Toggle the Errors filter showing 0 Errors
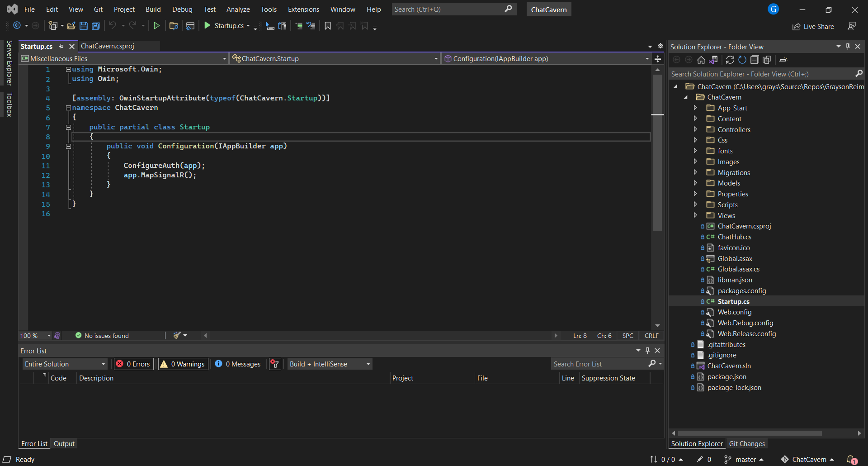This screenshot has width=868, height=466. [134, 364]
